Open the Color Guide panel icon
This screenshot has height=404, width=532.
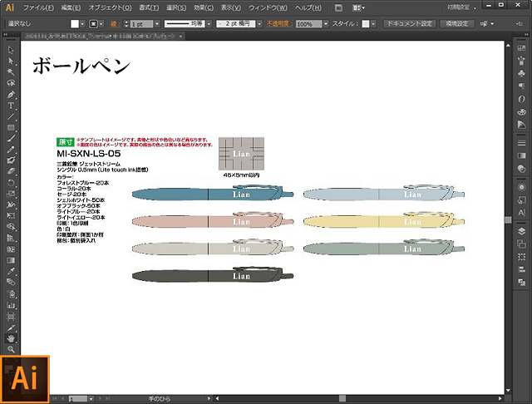(521, 125)
